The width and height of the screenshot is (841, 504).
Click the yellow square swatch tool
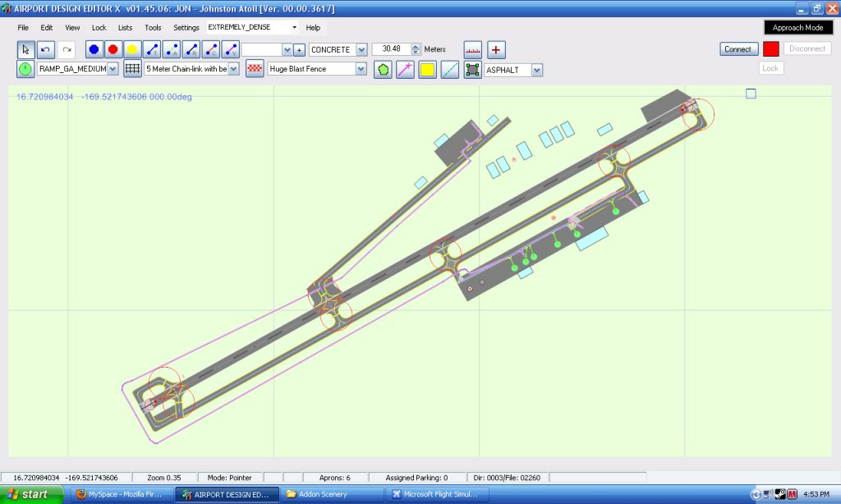coord(427,70)
